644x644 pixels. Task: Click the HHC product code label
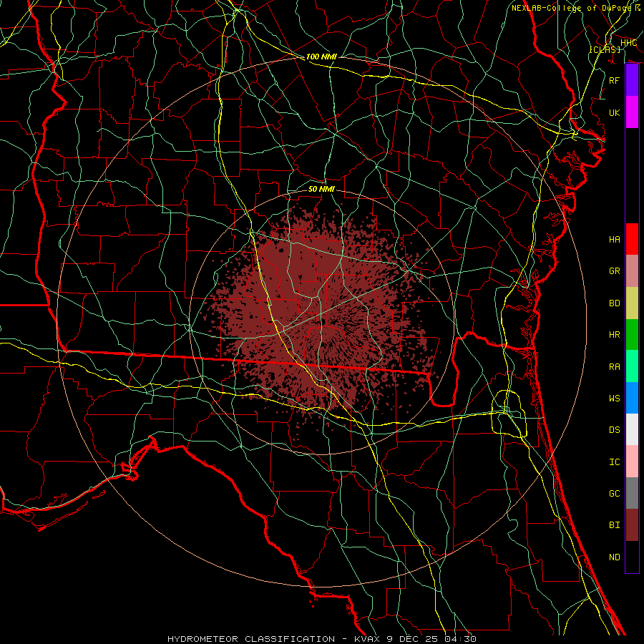629,43
